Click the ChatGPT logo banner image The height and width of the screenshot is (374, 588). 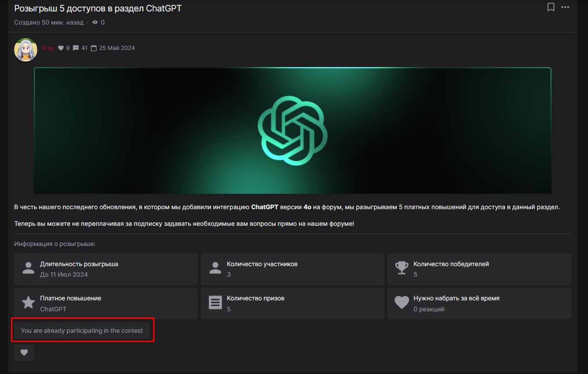(292, 131)
